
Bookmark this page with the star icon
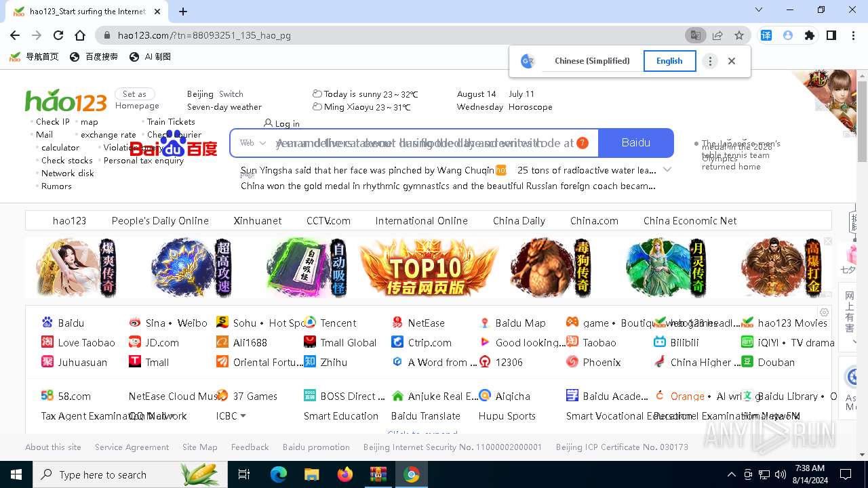point(739,35)
